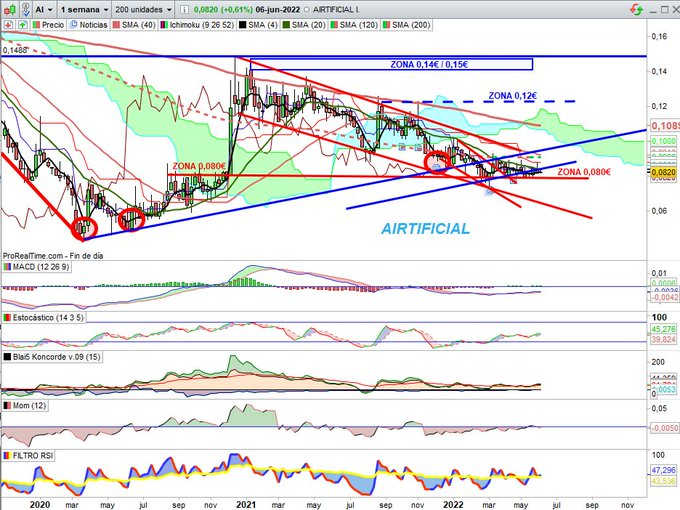This screenshot has width=680, height=510.
Task: Open MACD (12 26 9) indicator settings
Action: coord(36,267)
